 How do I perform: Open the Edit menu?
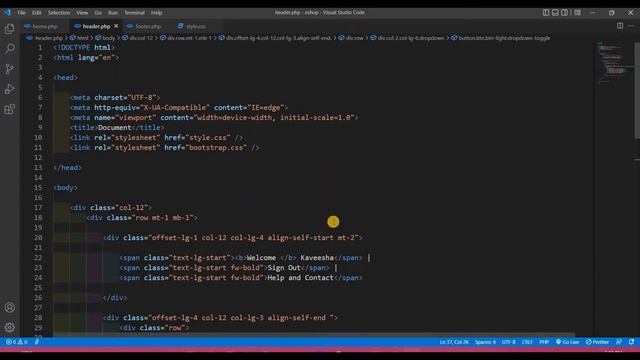37,13
